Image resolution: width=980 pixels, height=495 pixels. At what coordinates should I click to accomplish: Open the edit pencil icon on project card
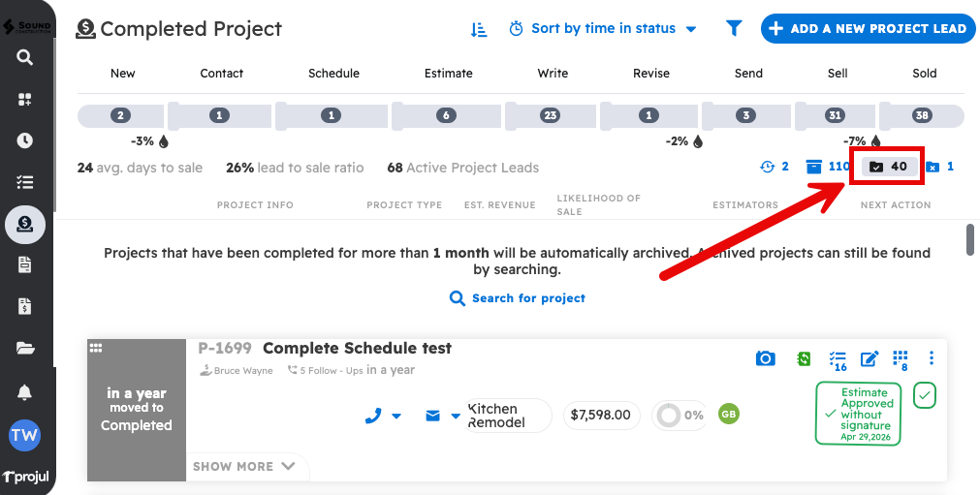pyautogui.click(x=869, y=358)
